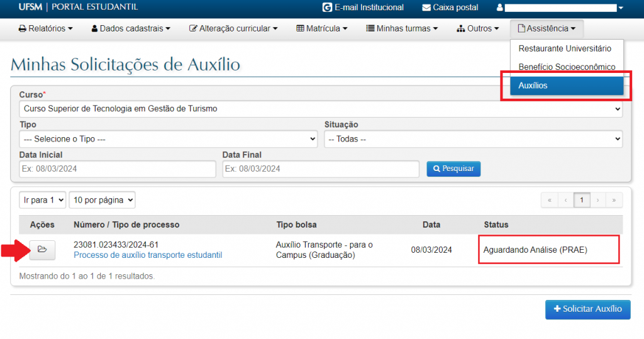Click the Data Inicial input field
The image size is (644, 339).
click(118, 169)
